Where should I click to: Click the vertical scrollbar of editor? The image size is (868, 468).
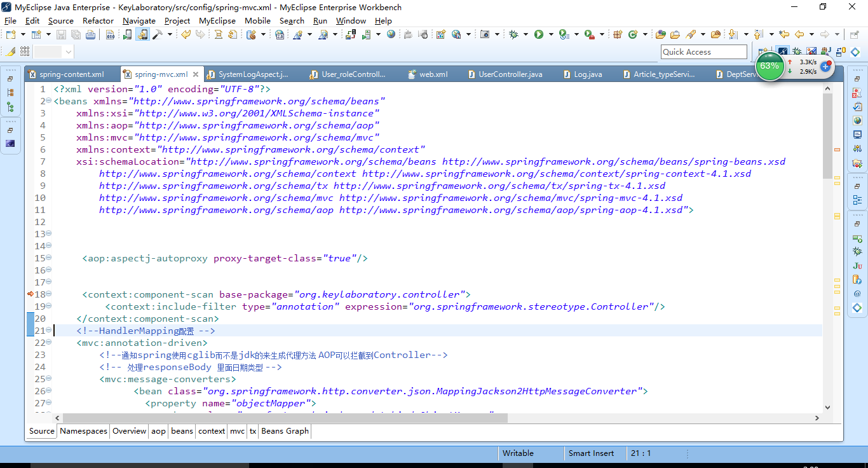[827, 135]
